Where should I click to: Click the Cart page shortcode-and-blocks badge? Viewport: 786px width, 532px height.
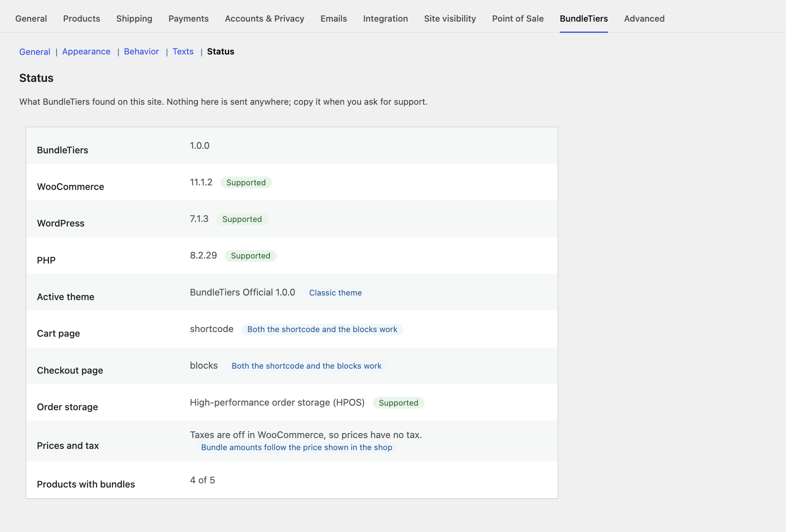pos(322,329)
